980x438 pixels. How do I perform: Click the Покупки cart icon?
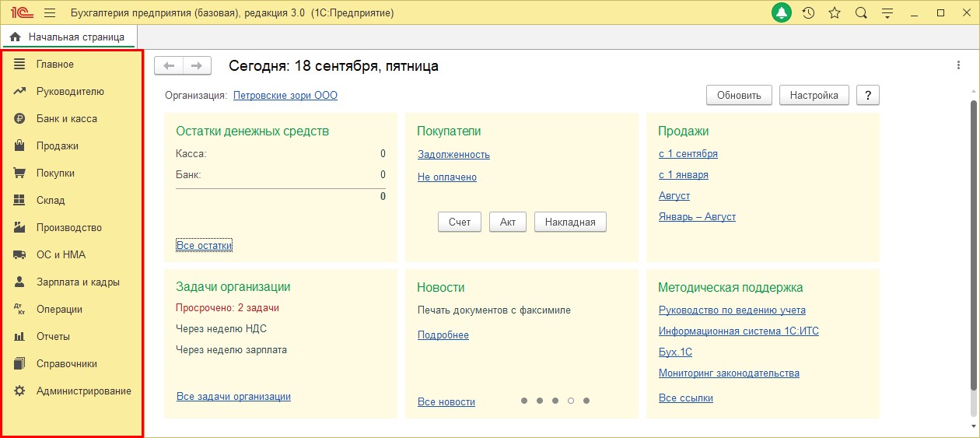pos(19,173)
